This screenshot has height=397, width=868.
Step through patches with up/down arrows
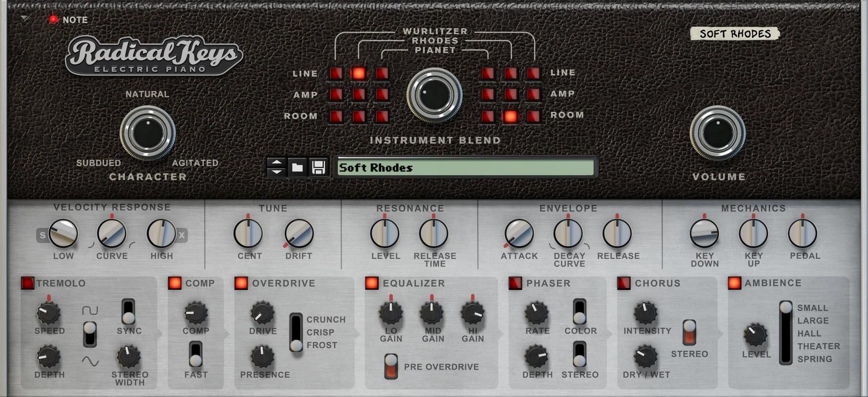tap(276, 167)
